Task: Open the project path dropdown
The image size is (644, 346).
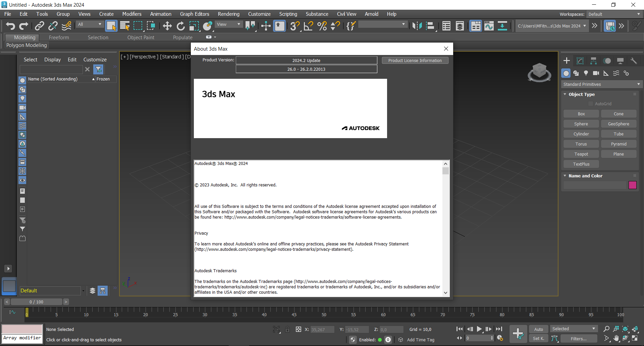Action: [x=552, y=26]
